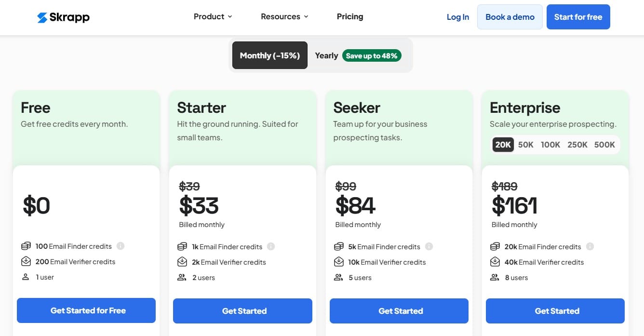
Task: Click the Book a demo button
Action: coord(510,17)
